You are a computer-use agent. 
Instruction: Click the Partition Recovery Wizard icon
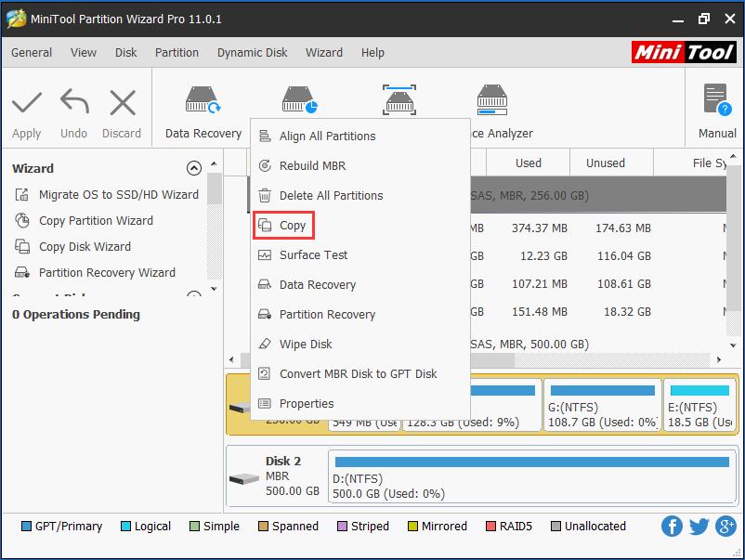pyautogui.click(x=22, y=273)
